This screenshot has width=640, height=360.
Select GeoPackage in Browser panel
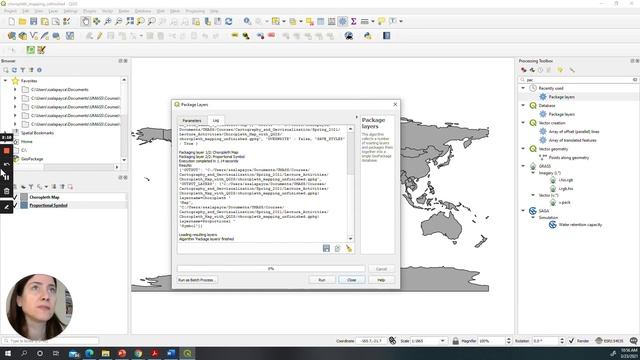(32, 159)
